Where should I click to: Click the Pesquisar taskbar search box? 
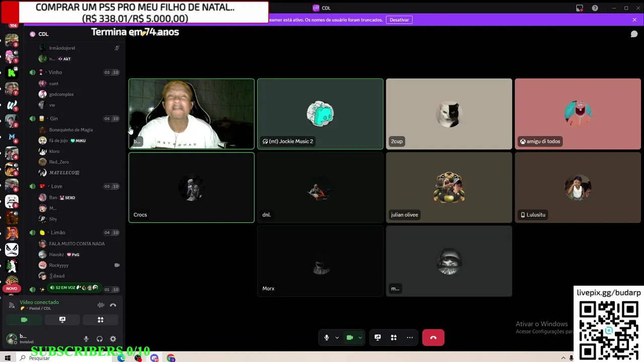[x=65, y=358]
